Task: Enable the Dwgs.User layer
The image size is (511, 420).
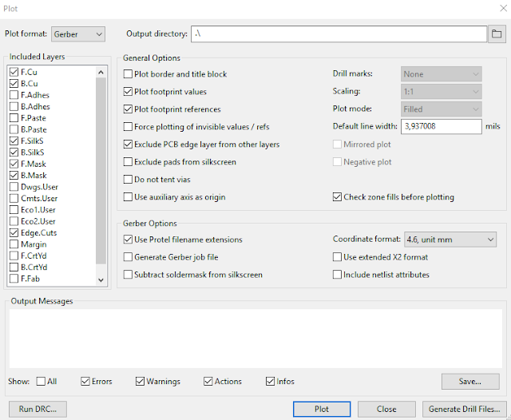Action: point(14,187)
